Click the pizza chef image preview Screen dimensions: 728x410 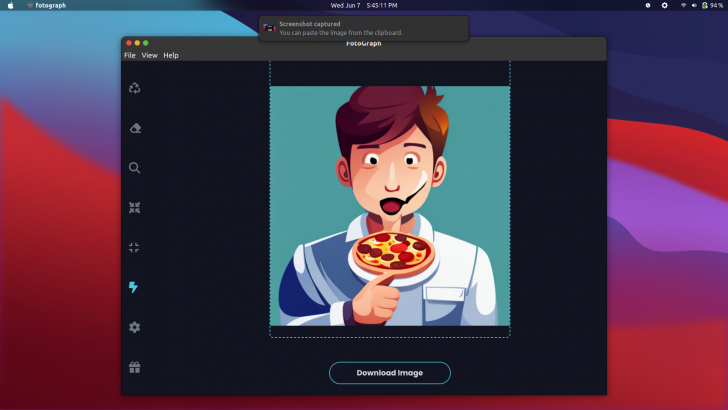390,206
